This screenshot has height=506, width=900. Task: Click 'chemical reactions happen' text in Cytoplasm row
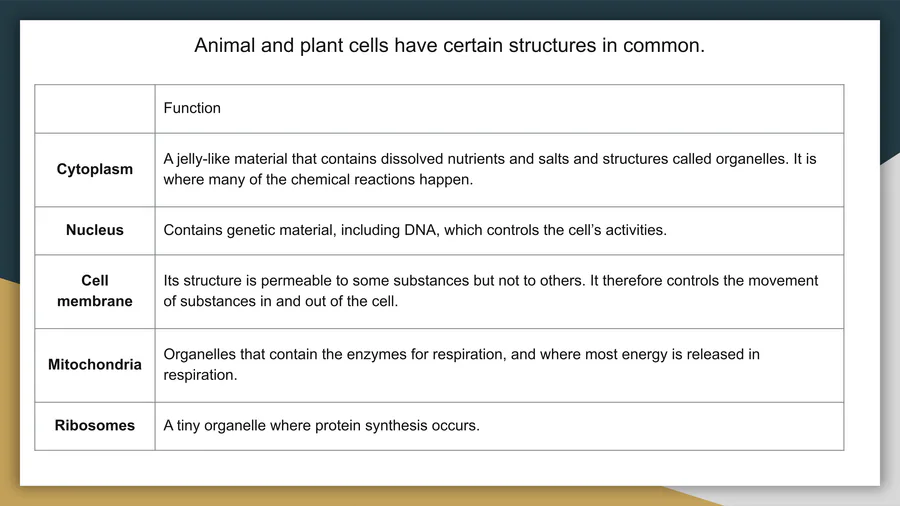pos(382,180)
